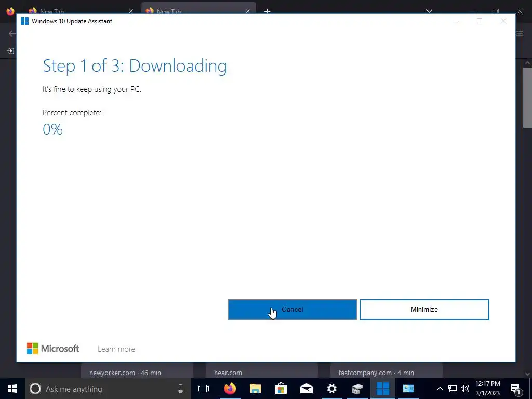Open the hear.com story card

coord(262,370)
